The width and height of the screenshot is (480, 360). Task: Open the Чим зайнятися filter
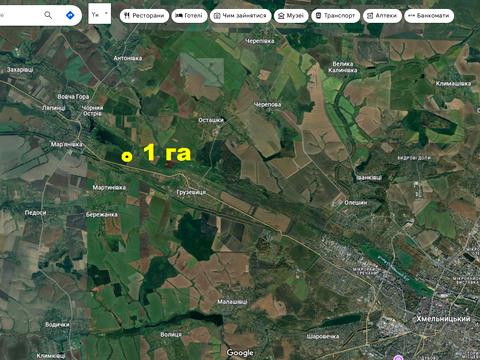point(240,16)
